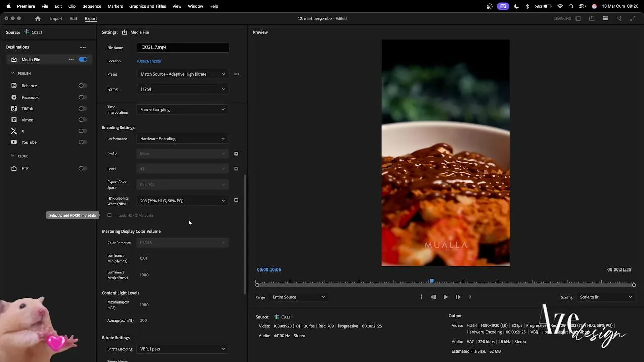Open the /Users/anzeli/ location link
Screen dimensions: 644x362
coord(149,61)
